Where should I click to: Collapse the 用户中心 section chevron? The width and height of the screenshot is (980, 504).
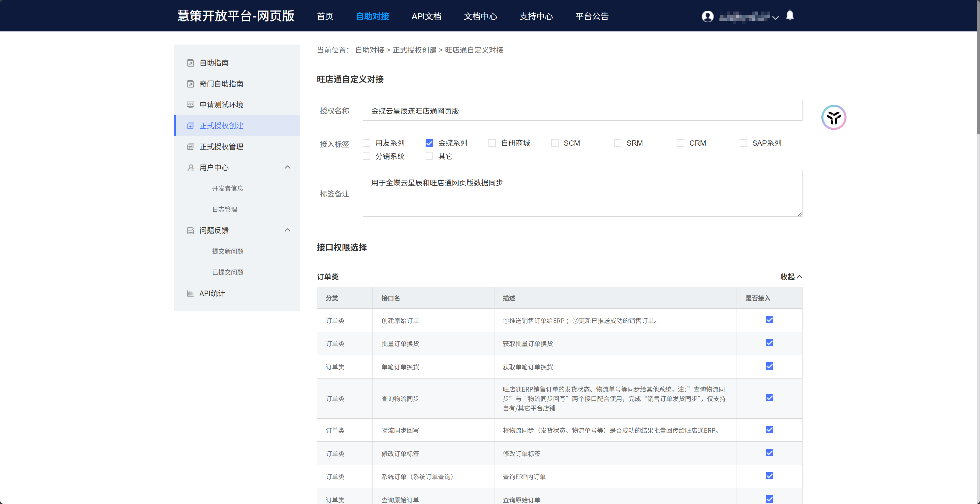[288, 167]
